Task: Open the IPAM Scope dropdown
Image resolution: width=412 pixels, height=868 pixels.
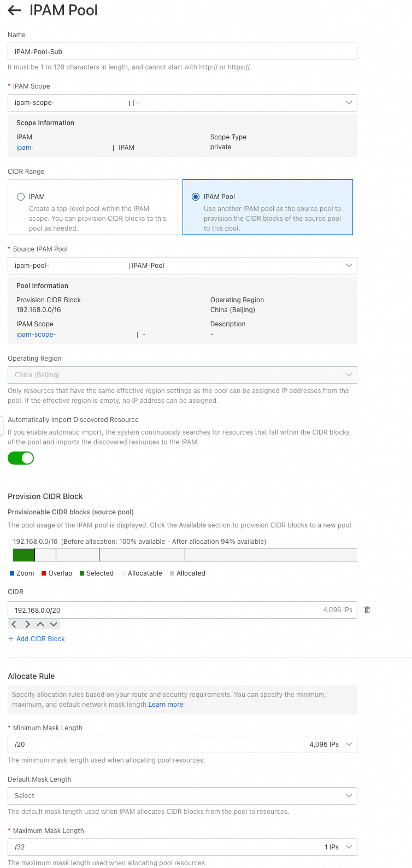Action: coord(182,103)
